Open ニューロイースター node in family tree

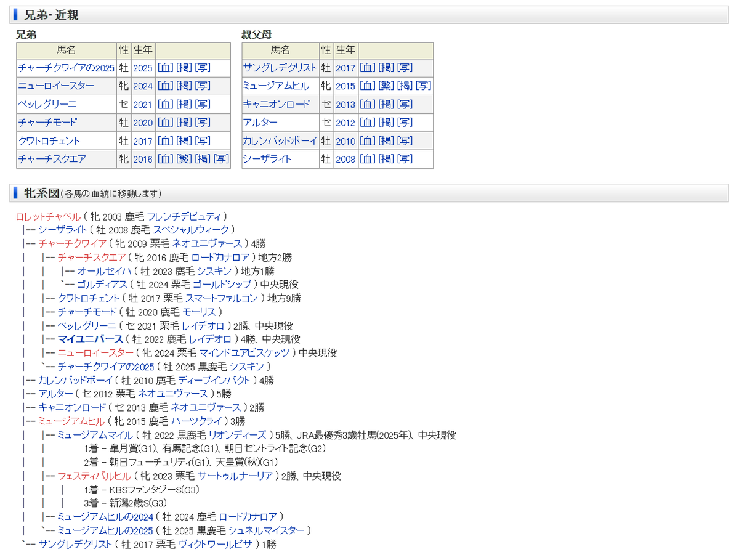tap(95, 352)
